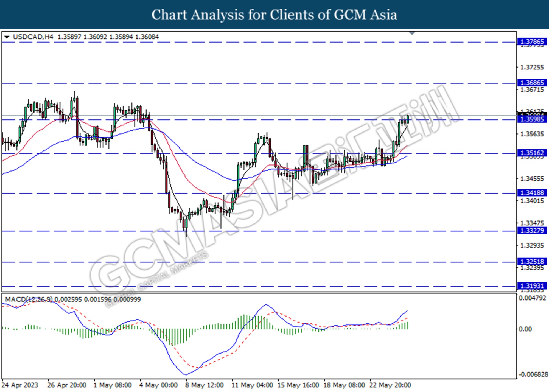Click the 4 May 00:00 time label
Screen dimensions: 549x392
click(x=158, y=385)
